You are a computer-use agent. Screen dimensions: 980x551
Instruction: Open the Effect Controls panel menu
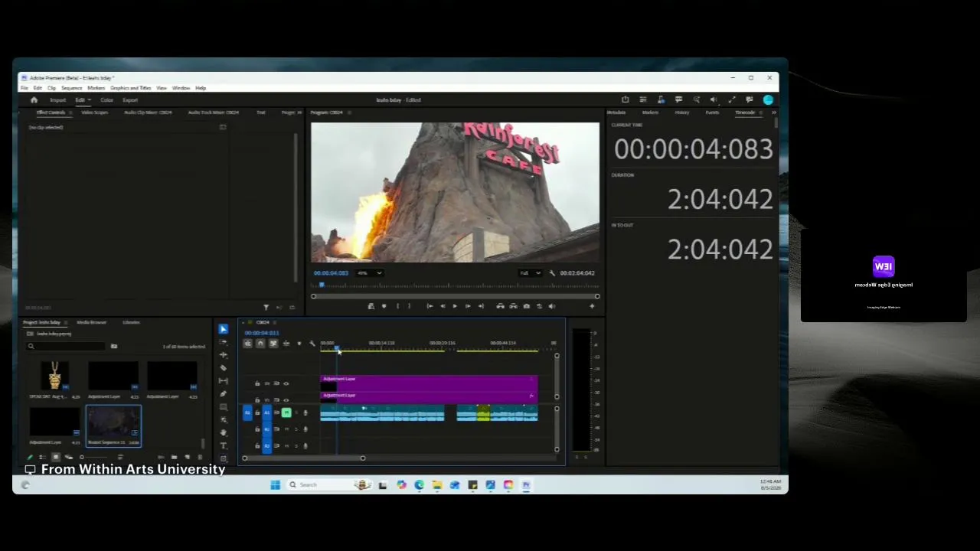coord(70,112)
